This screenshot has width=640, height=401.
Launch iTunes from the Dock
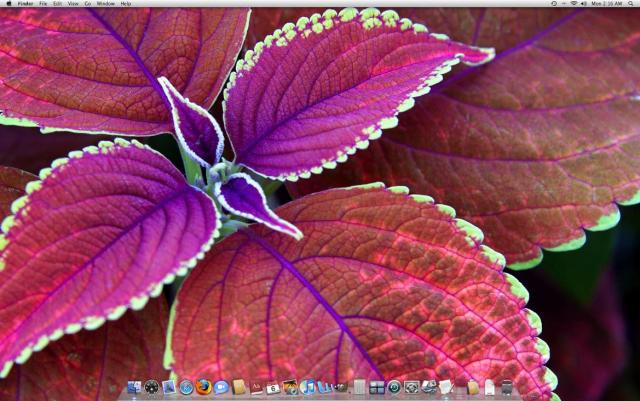pyautogui.click(x=307, y=387)
